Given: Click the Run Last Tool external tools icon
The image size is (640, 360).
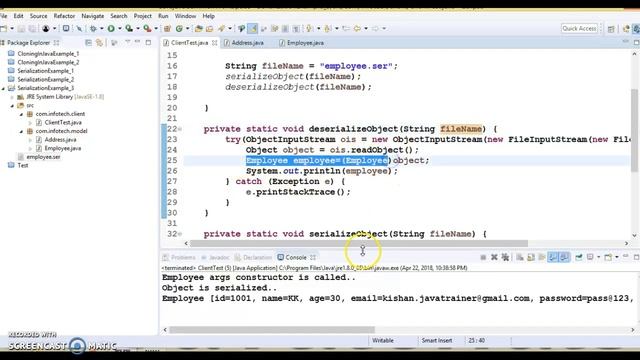Looking at the screenshot, I should pyautogui.click(x=147, y=29).
